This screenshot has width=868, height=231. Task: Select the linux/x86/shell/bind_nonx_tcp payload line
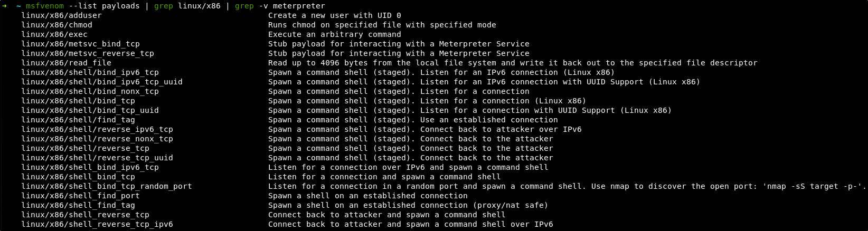tap(90, 91)
